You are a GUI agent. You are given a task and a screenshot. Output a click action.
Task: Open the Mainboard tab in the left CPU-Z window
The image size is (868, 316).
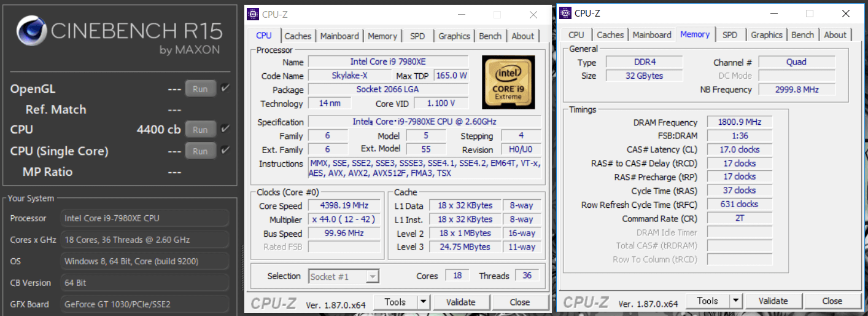[x=341, y=36]
